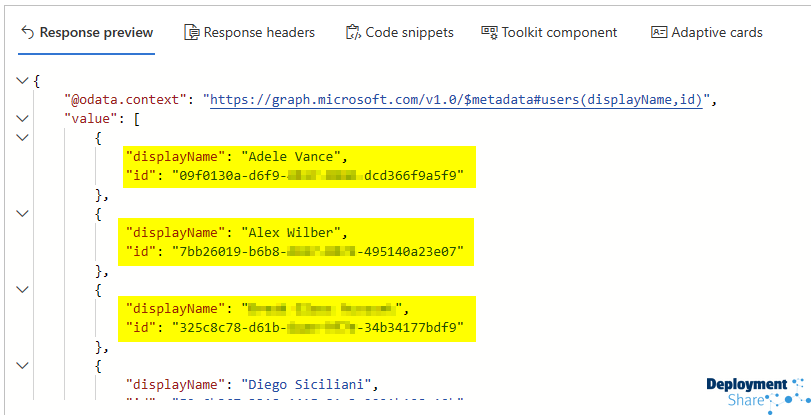Open the Code snippets tab
The width and height of the screenshot is (811, 415).
coord(409,33)
